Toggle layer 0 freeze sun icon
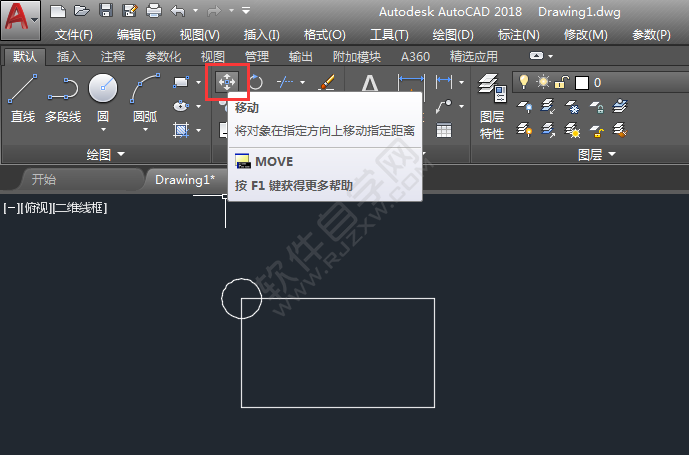This screenshot has width=689, height=455. coord(544,82)
